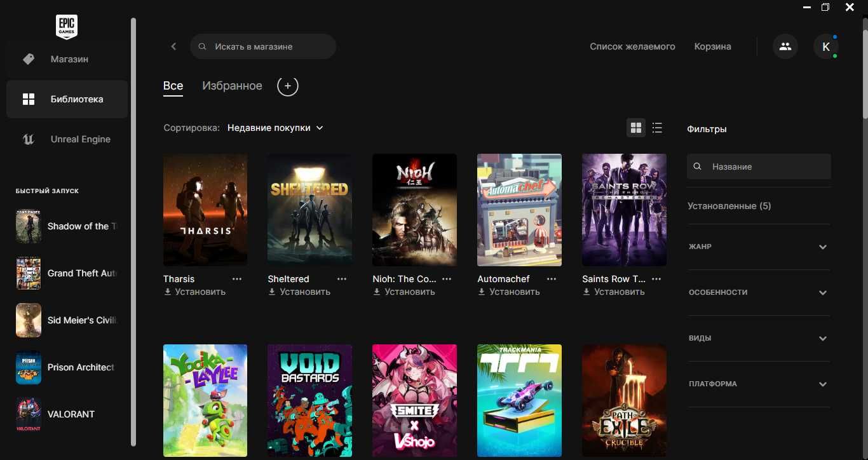Open Sheltered three-dot options menu
This screenshot has height=460, width=868.
tap(342, 279)
